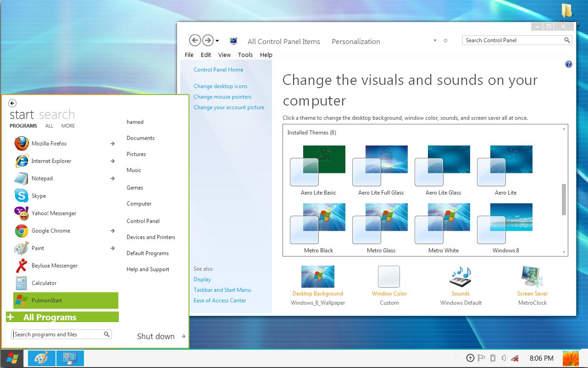Click the forward arrow in Control Panel window
Screen dimensions: 588x368
click(208, 40)
